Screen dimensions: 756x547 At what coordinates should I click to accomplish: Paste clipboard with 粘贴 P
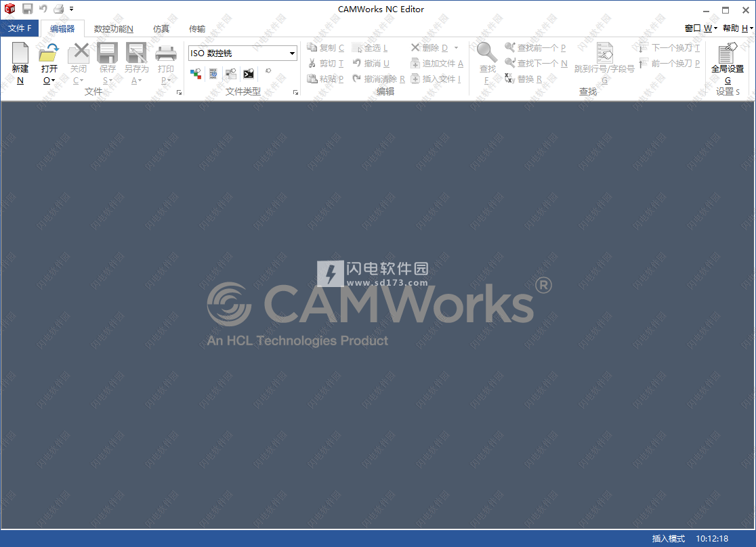(x=325, y=79)
